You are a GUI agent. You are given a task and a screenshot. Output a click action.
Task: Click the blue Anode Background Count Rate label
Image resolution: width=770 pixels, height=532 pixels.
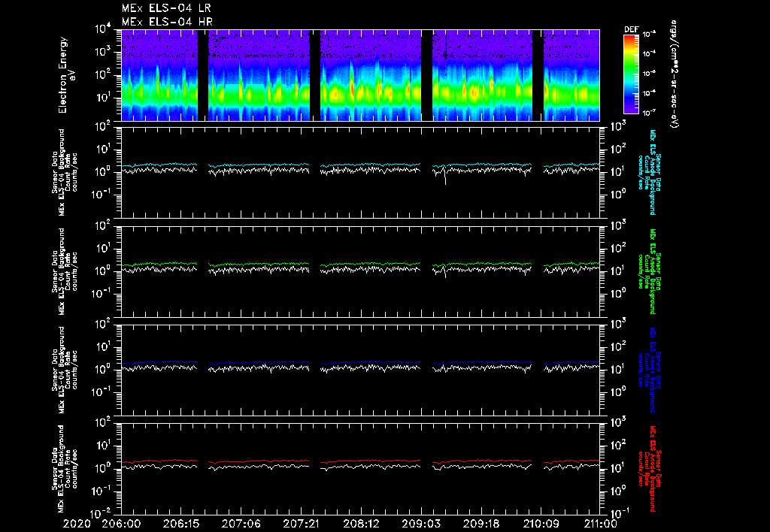[x=650, y=370]
